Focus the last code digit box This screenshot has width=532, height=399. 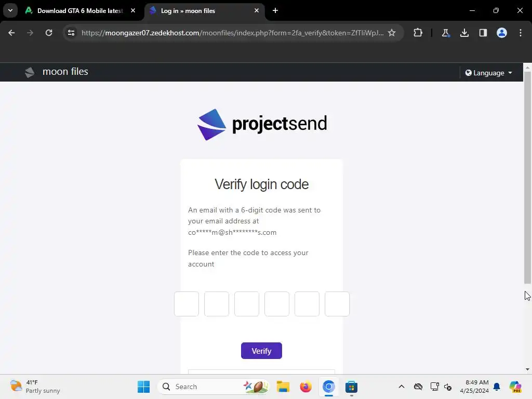[x=337, y=303]
